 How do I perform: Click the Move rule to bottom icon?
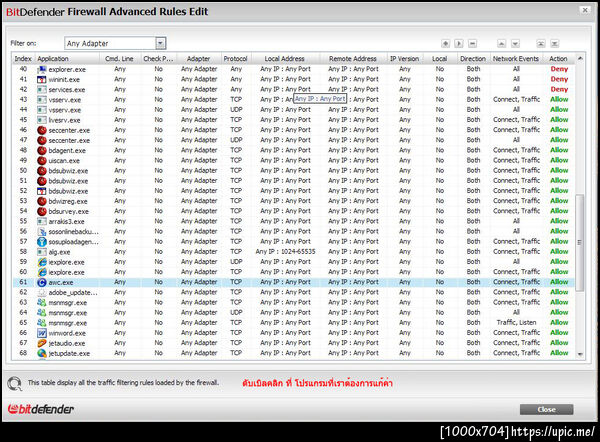(x=554, y=43)
